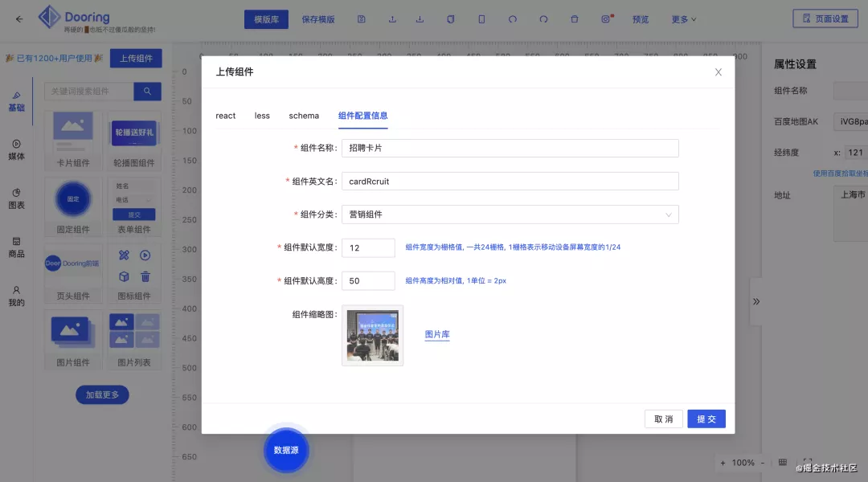Open the 图片库 image library link

(436, 334)
